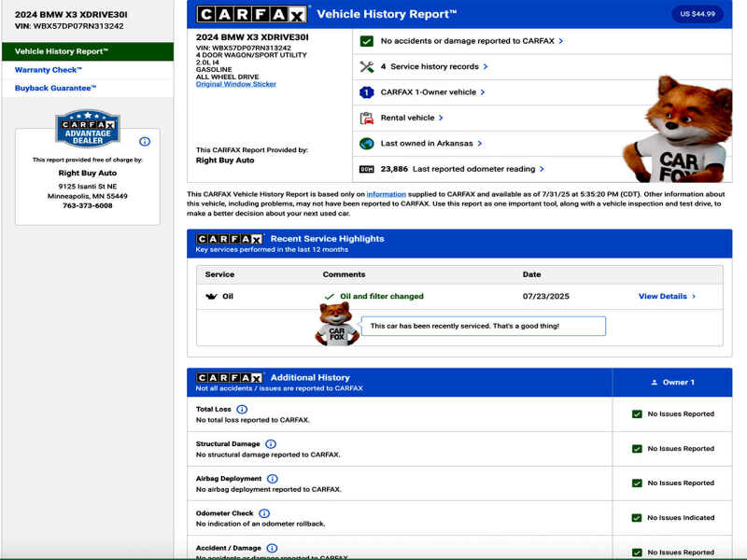Click the globe icon beside Last owned in Arkansas

(366, 144)
